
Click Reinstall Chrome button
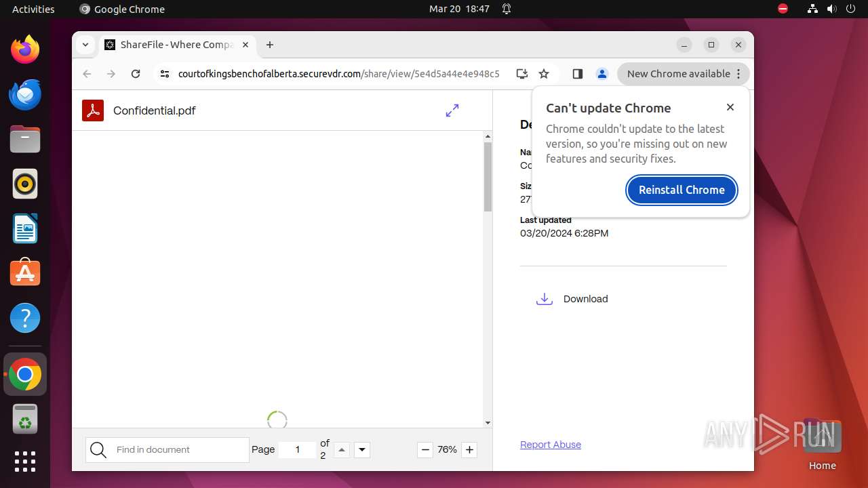pyautogui.click(x=682, y=190)
